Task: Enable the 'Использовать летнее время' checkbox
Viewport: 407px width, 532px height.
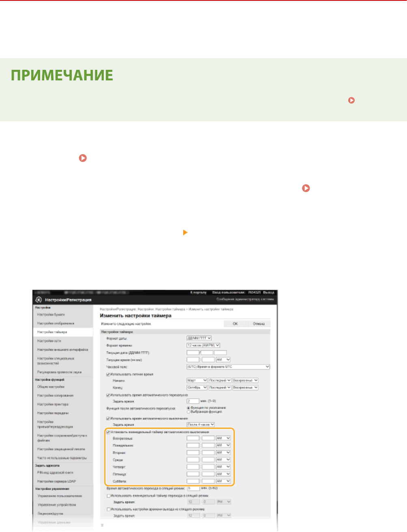Action: (x=108, y=375)
